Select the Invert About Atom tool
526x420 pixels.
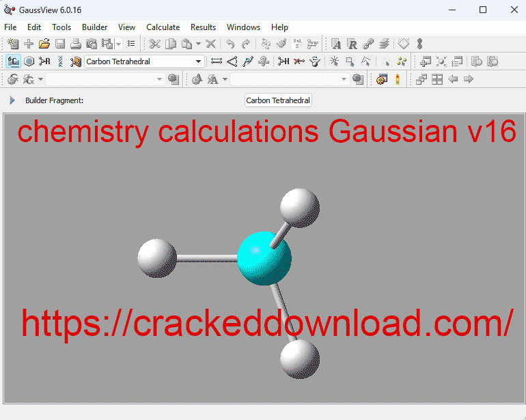pyautogui.click(x=315, y=61)
